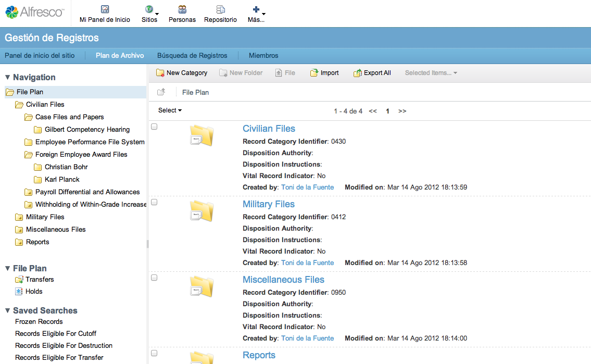Viewport: 591px width, 364px height.
Task: Click the New Category folder icon
Action: pyautogui.click(x=160, y=73)
